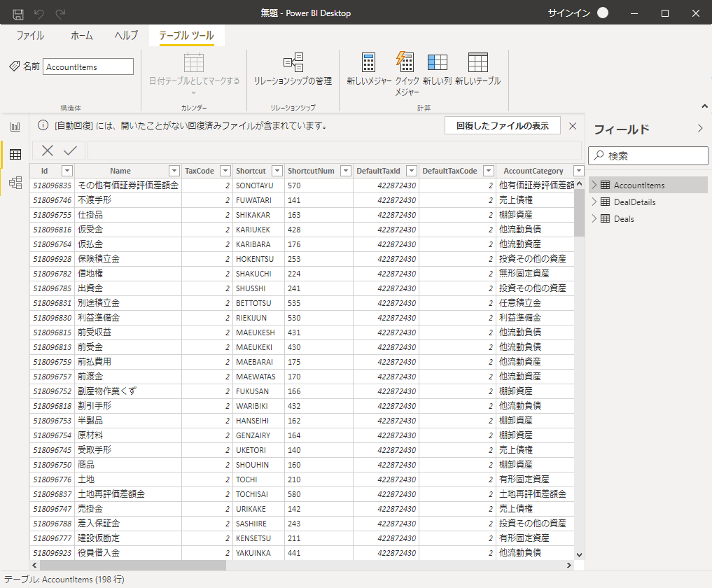Image resolution: width=712 pixels, height=588 pixels.
Task: Open クイック メジャー lightning icon
Action: pos(405,62)
